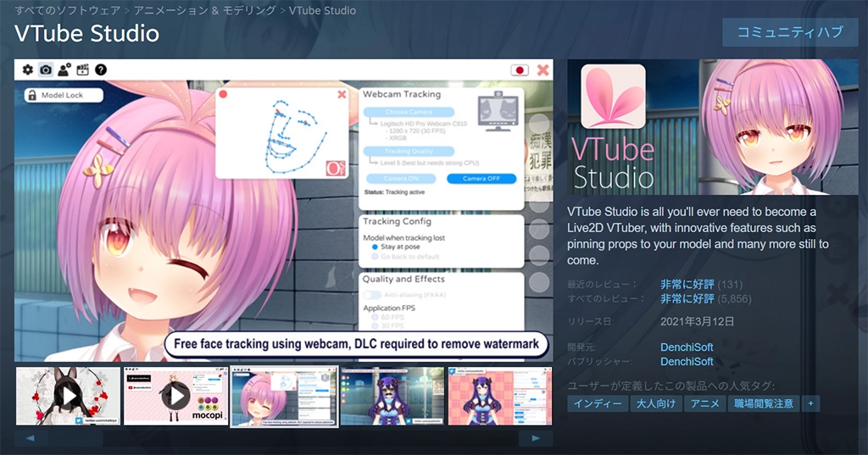Expand the + button for more tags

(x=811, y=403)
